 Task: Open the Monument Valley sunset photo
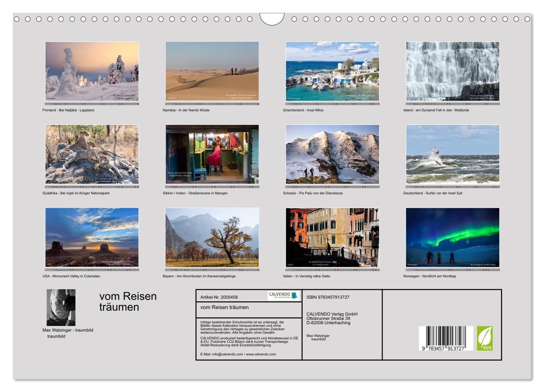click(x=92, y=237)
